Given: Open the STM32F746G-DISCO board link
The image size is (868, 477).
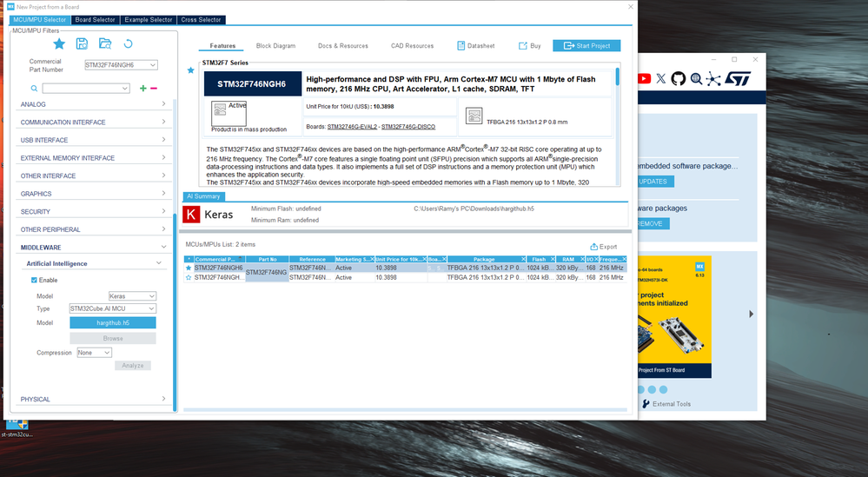Looking at the screenshot, I should [x=408, y=127].
